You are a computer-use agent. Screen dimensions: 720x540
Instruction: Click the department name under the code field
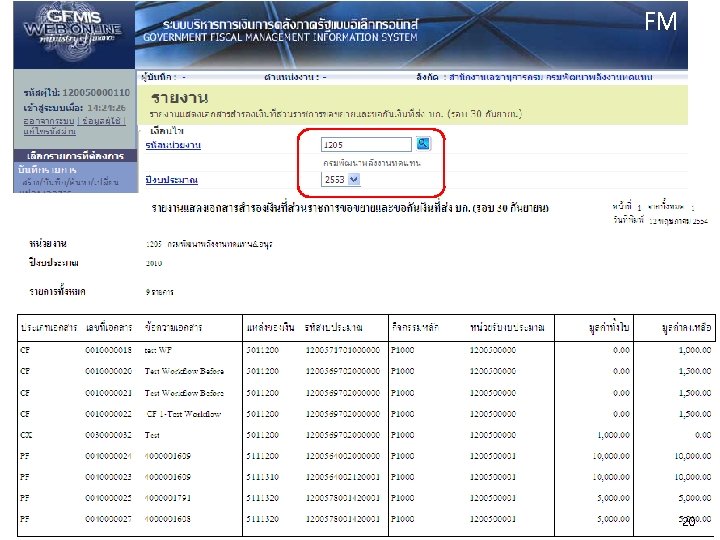[371, 163]
